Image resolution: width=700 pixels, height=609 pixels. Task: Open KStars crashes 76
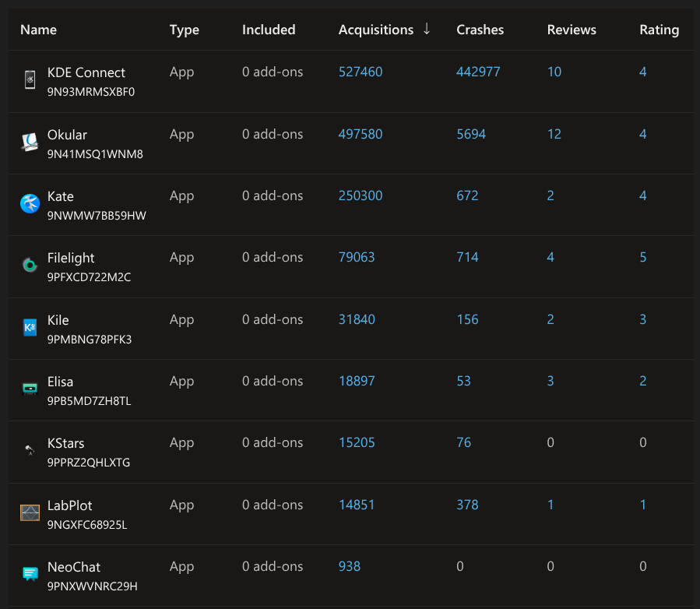463,443
